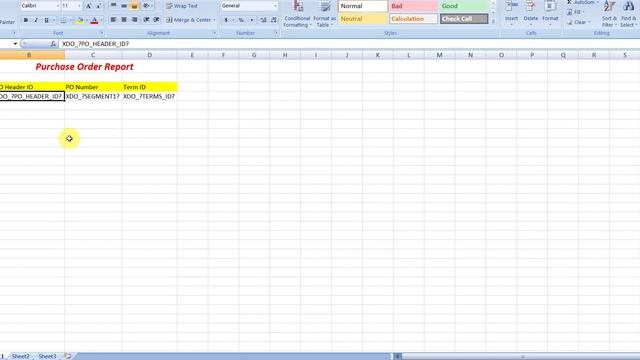Select PO Number header cell
Screen dimensions: 640x360
pos(93,87)
